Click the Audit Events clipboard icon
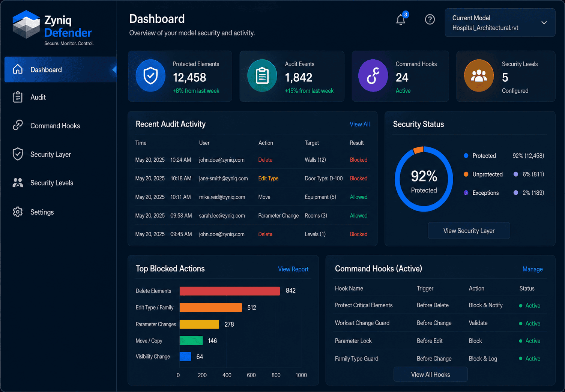This screenshot has width=565, height=392. tap(262, 76)
